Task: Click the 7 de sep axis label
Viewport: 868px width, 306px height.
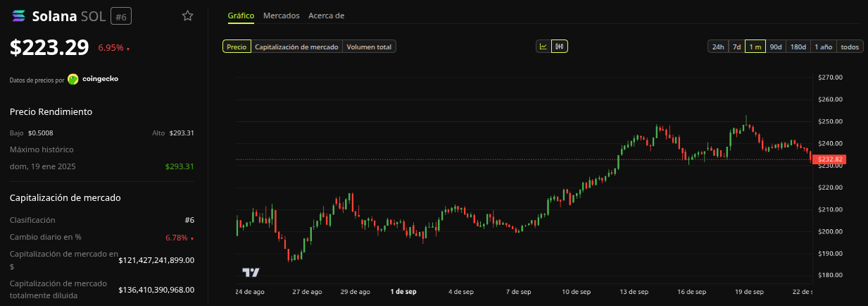Action: click(x=518, y=291)
